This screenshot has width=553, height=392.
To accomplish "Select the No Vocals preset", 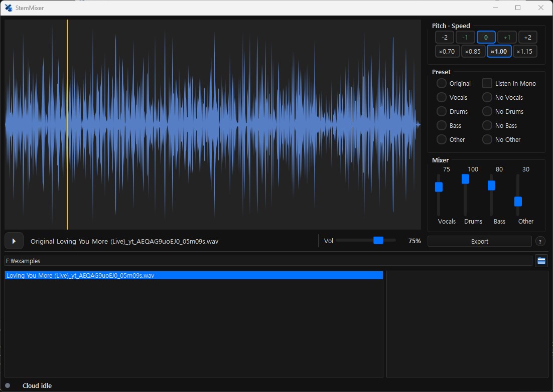I will 487,97.
